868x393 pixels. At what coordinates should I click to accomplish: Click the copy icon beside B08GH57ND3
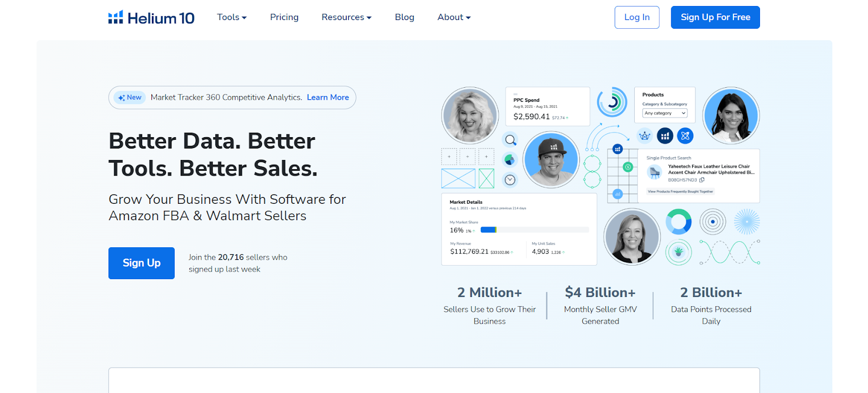point(702,180)
